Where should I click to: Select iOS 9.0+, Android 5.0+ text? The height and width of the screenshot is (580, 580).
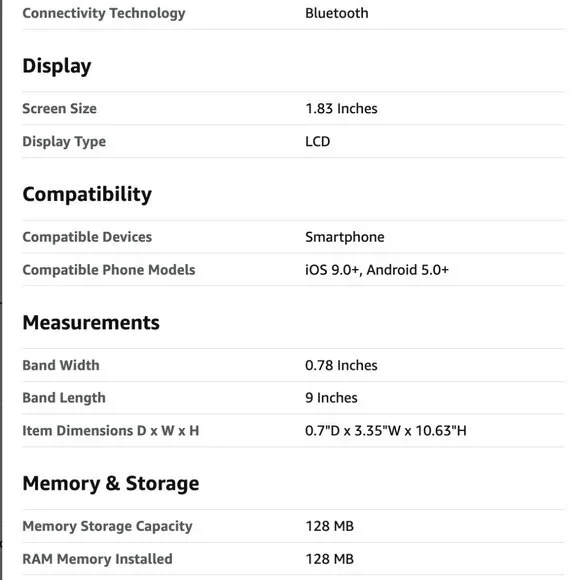coord(377,270)
